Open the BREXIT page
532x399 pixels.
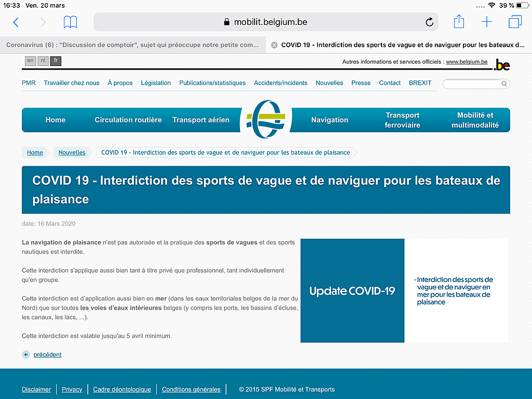pos(420,83)
